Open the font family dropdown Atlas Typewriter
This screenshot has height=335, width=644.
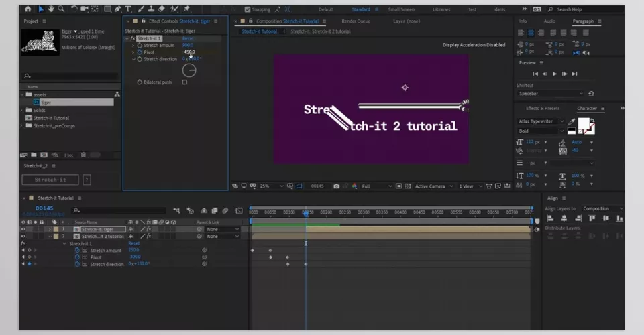(x=540, y=121)
